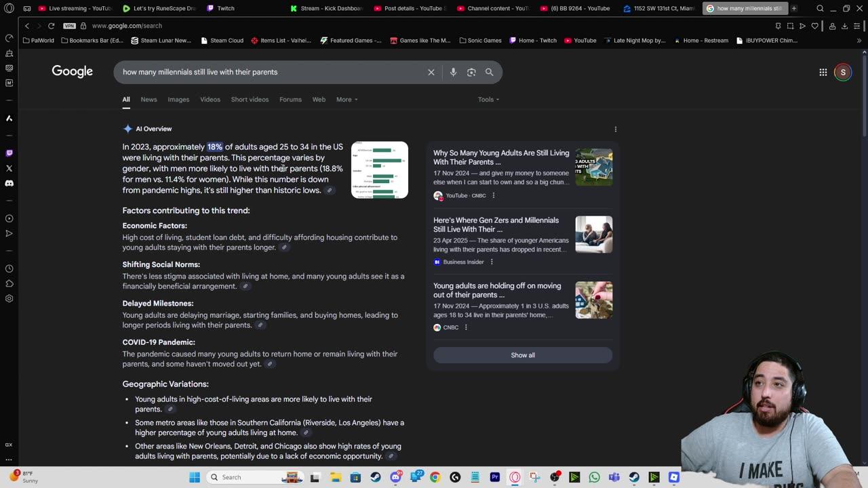Click the AI Overview chart thumbnail
The image size is (868, 488).
(x=380, y=170)
